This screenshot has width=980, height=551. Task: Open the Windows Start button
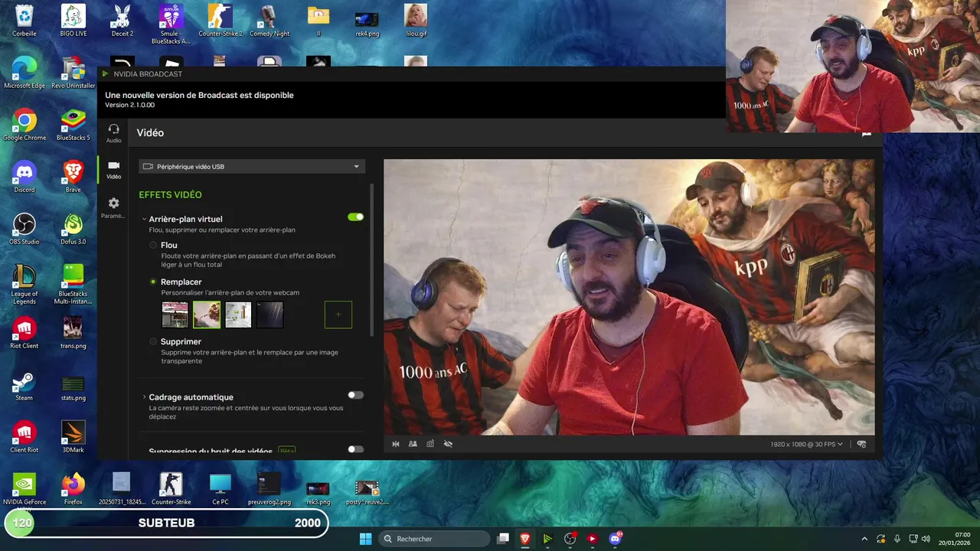point(365,539)
